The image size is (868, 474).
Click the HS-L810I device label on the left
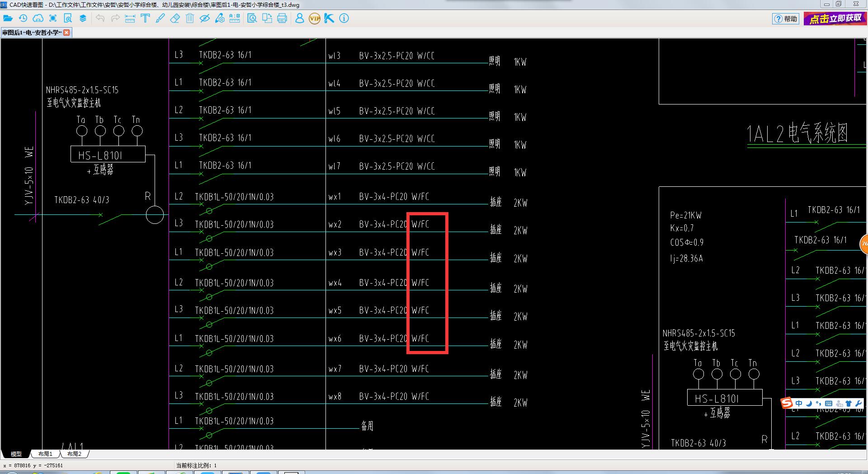click(x=100, y=156)
